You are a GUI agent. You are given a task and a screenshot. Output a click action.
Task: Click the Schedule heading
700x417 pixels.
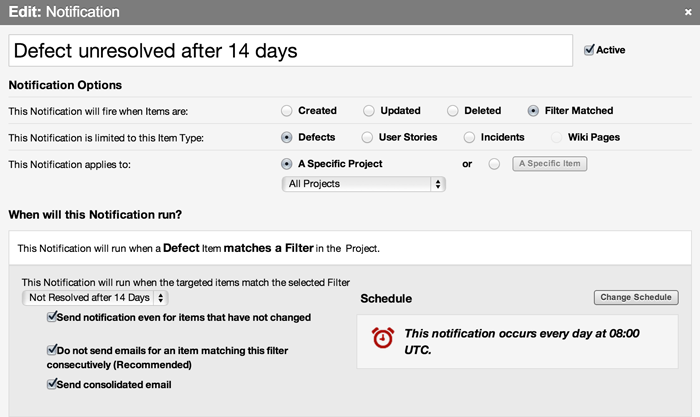(386, 299)
